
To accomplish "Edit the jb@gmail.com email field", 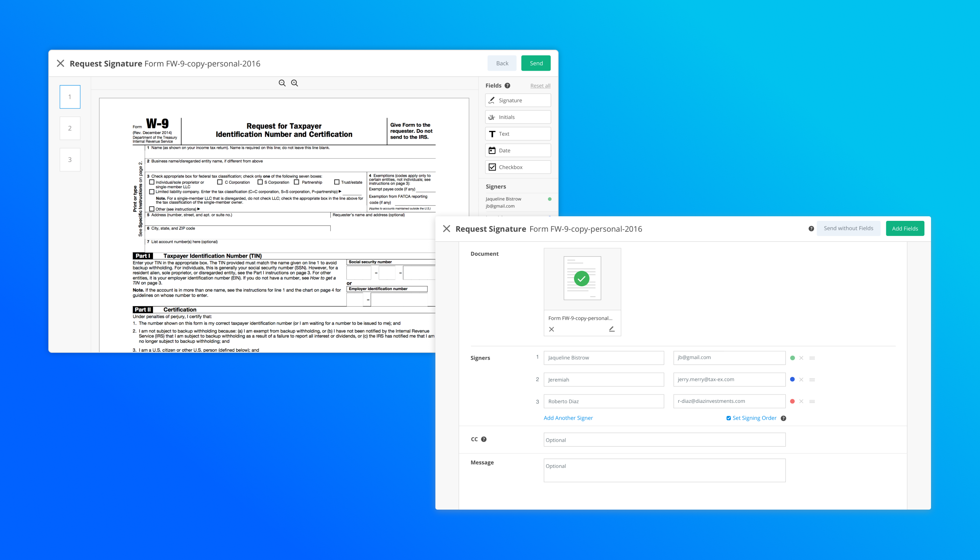I will pyautogui.click(x=729, y=358).
